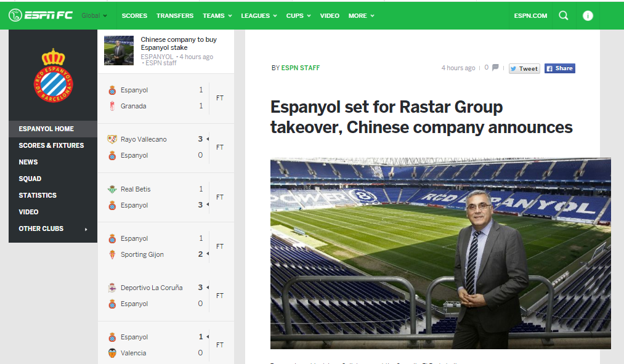
Task: Click the comments speech bubble icon
Action: pyautogui.click(x=495, y=68)
